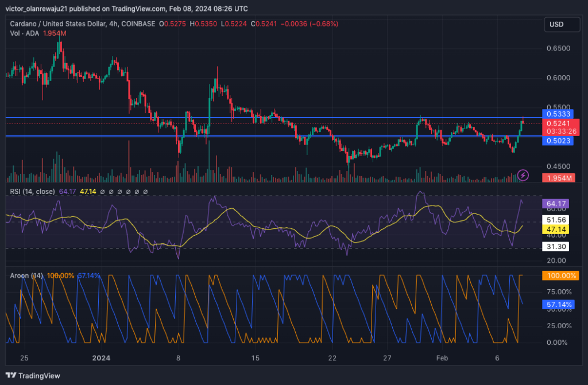Open victor_olanrewaju21 profile link
This screenshot has width=588, height=385.
[x=34, y=9]
